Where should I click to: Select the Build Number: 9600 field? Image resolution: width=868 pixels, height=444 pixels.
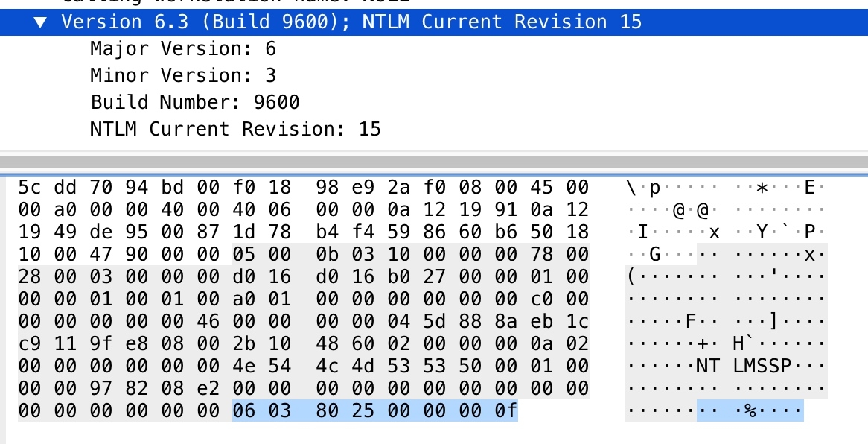click(x=194, y=102)
